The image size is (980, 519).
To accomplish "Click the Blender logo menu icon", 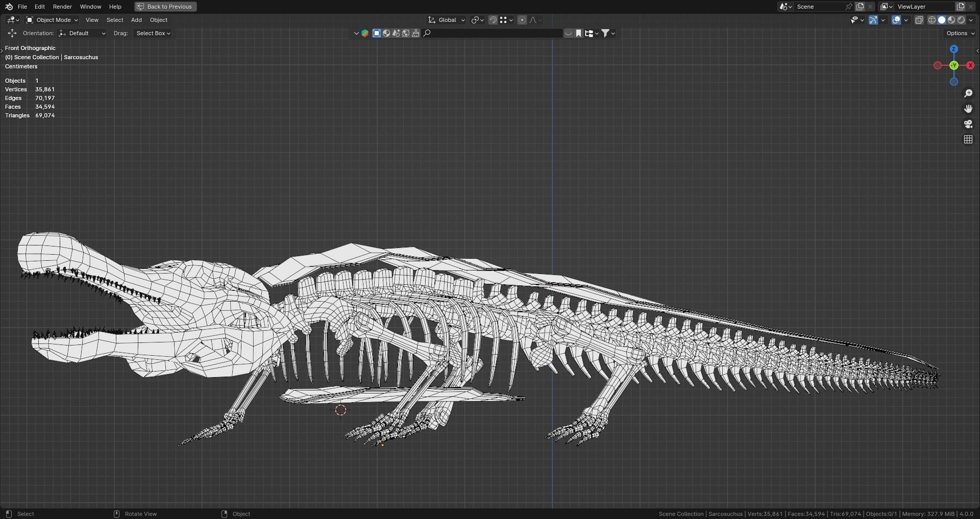I will click(x=9, y=7).
